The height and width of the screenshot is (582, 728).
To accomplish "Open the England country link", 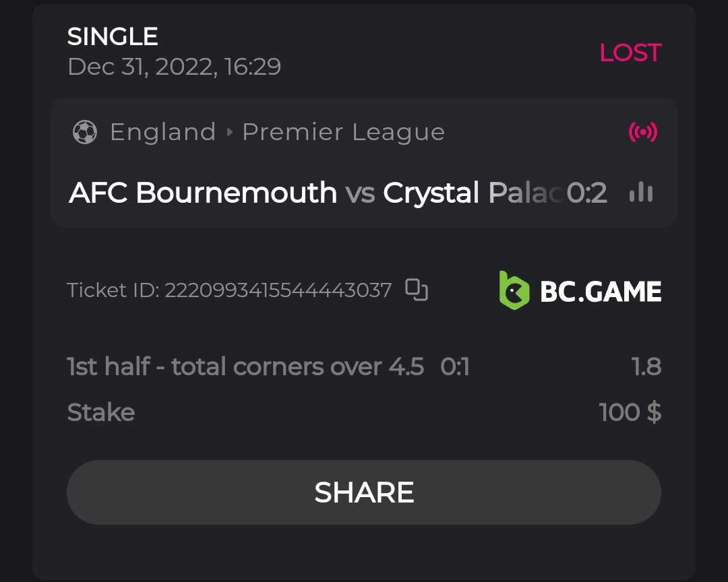I will pyautogui.click(x=162, y=132).
